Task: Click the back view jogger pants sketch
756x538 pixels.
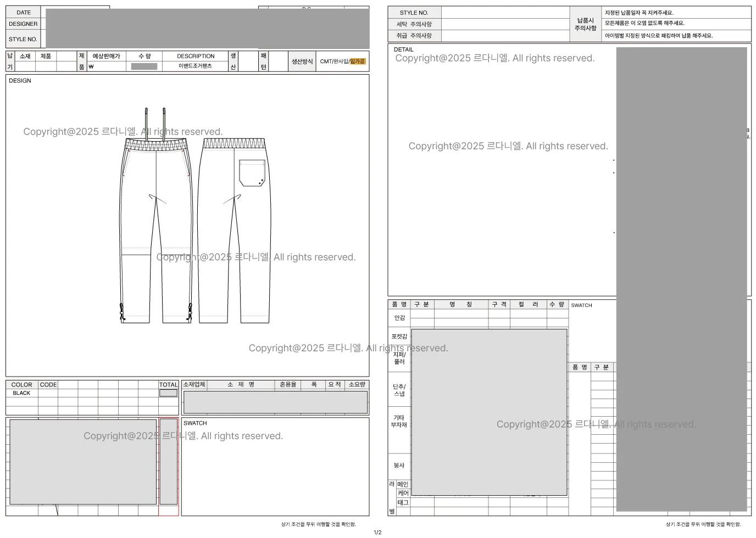Action: (x=234, y=231)
